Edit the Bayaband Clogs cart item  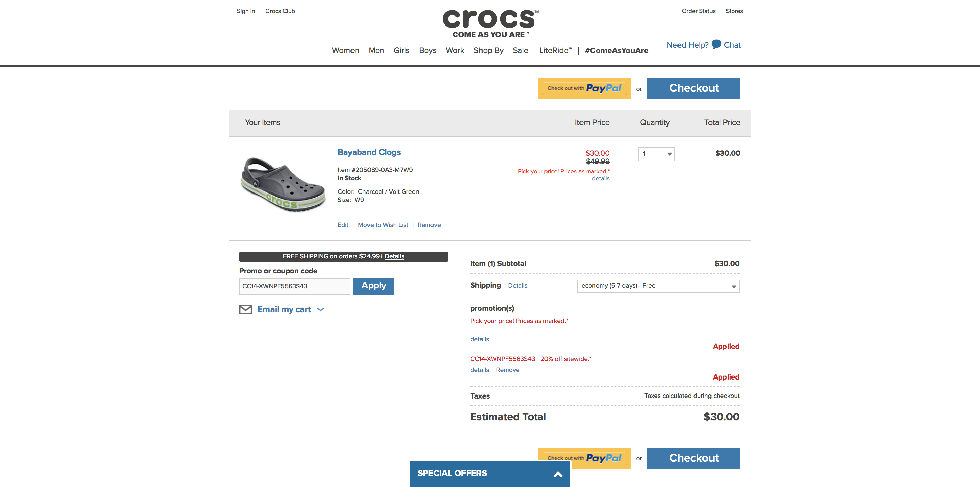tap(342, 225)
